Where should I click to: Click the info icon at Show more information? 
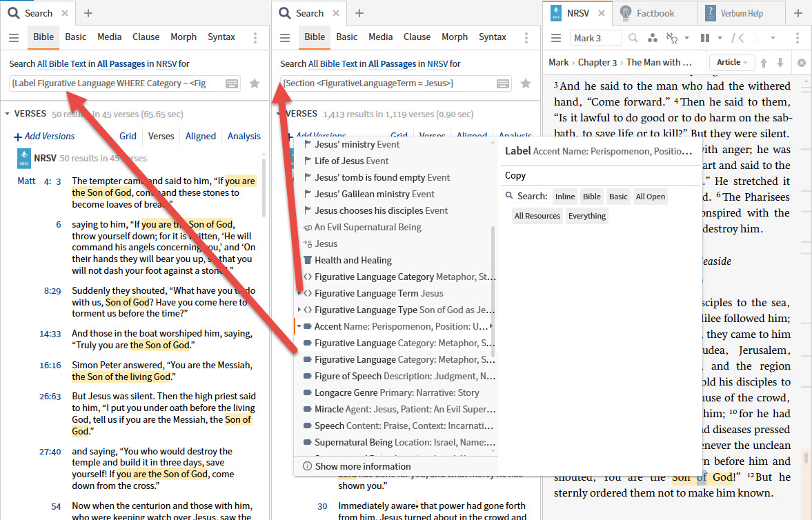coord(307,466)
